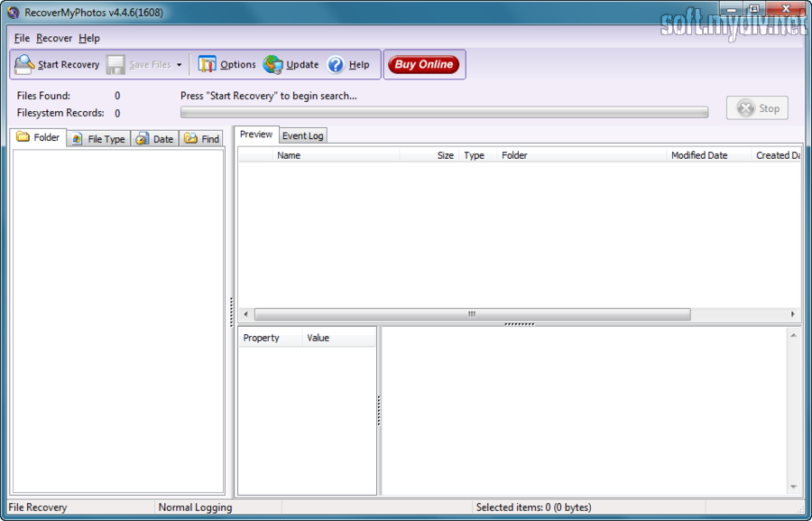Click the RecoverMyPhotos title bar app icon

point(14,13)
